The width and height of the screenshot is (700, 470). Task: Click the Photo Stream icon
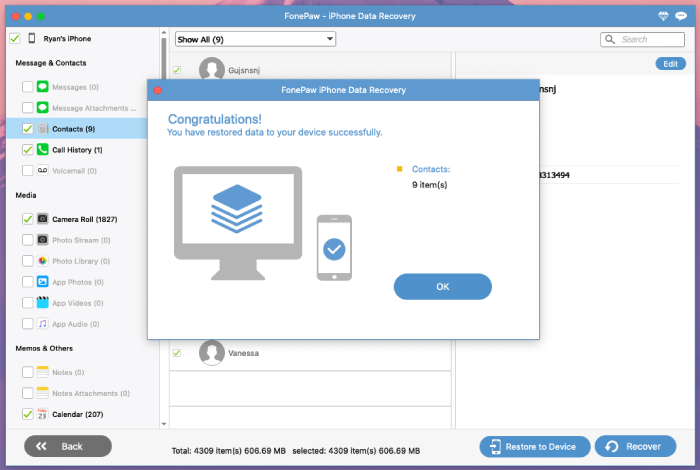[42, 240]
